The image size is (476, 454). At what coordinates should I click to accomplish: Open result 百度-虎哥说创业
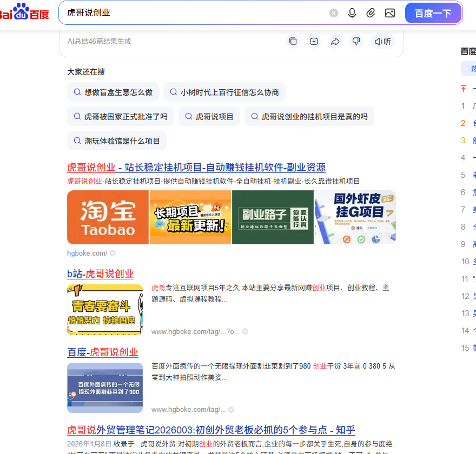coord(103,352)
